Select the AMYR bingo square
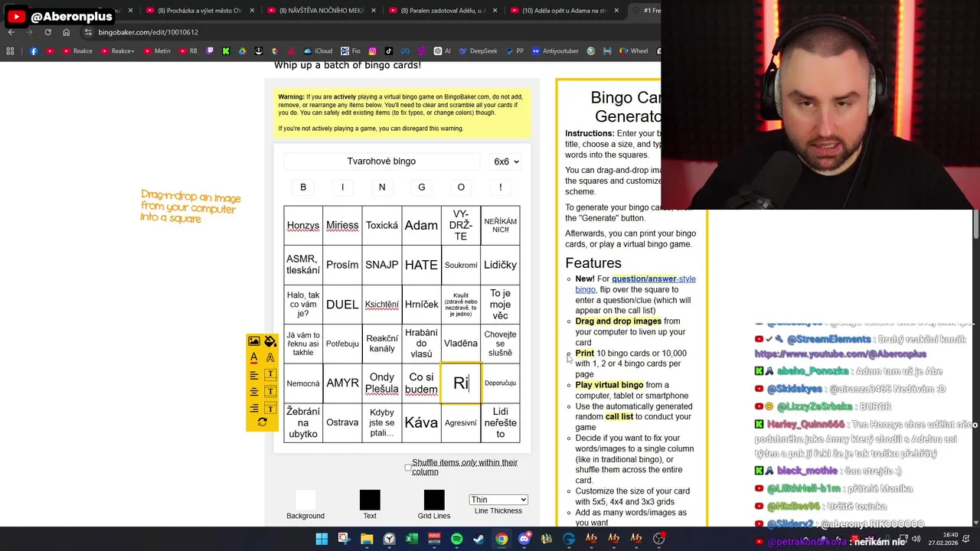 tap(342, 383)
